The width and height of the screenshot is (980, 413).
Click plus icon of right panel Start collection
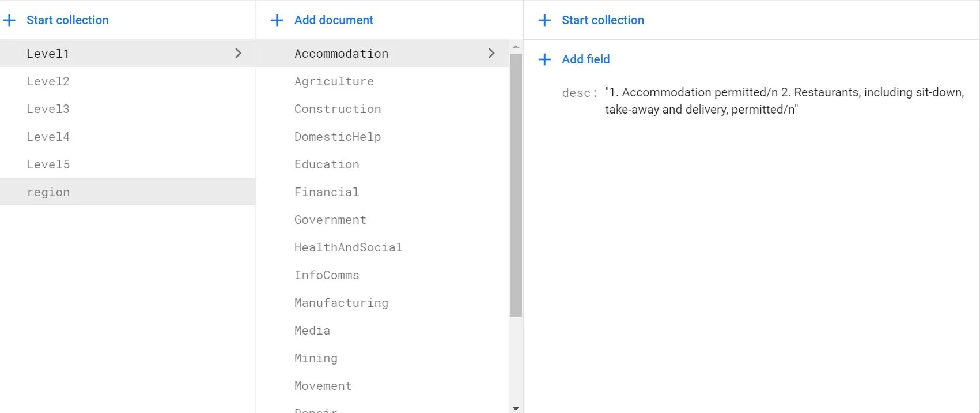(544, 20)
